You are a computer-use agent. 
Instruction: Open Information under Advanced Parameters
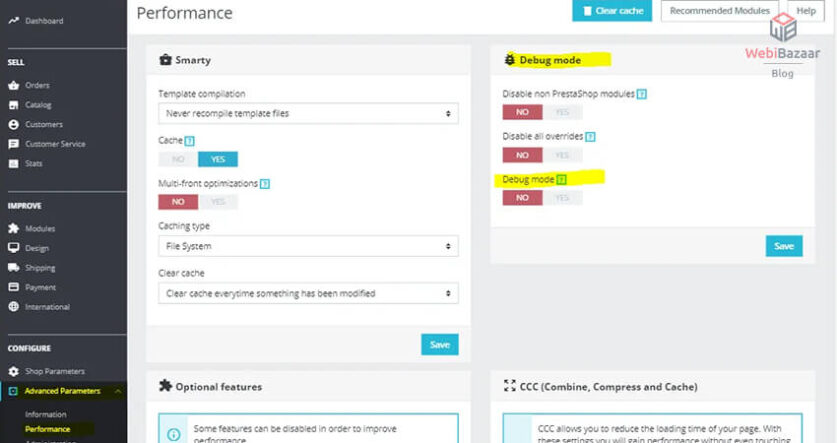click(46, 414)
